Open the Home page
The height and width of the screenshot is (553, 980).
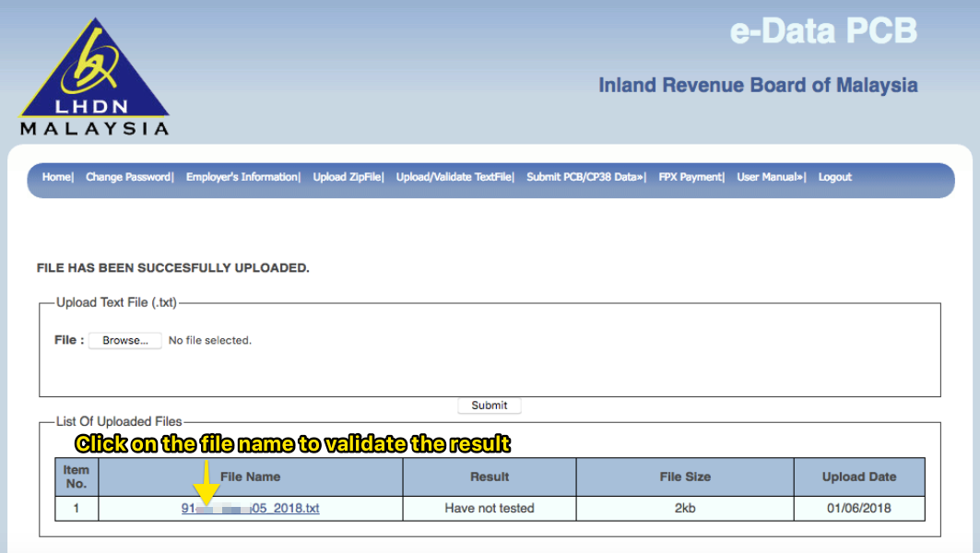click(55, 177)
